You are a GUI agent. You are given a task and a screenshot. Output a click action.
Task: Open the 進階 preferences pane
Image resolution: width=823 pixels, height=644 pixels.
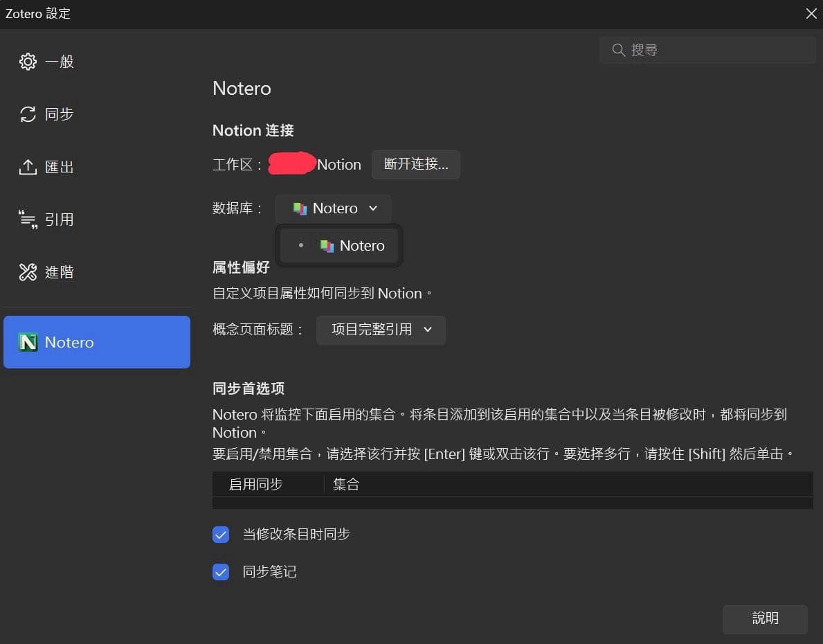97,272
